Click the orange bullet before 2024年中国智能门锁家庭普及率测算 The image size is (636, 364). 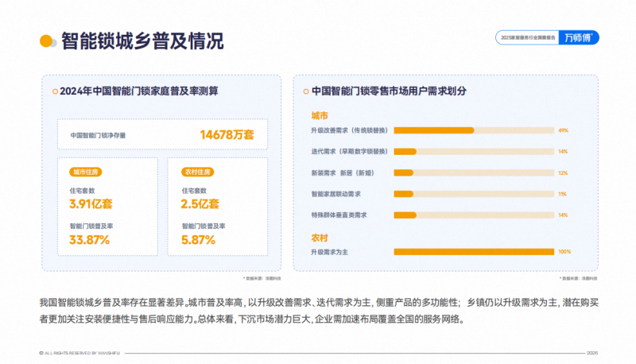[x=55, y=91]
